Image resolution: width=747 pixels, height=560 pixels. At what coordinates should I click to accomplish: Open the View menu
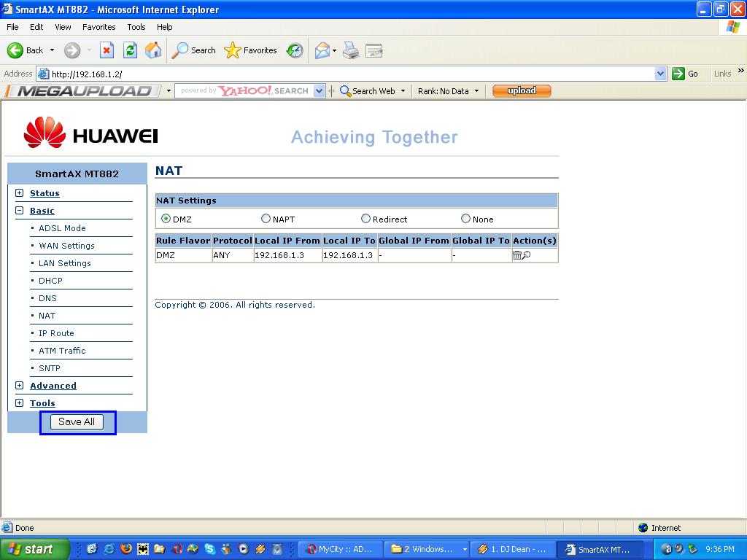click(63, 27)
